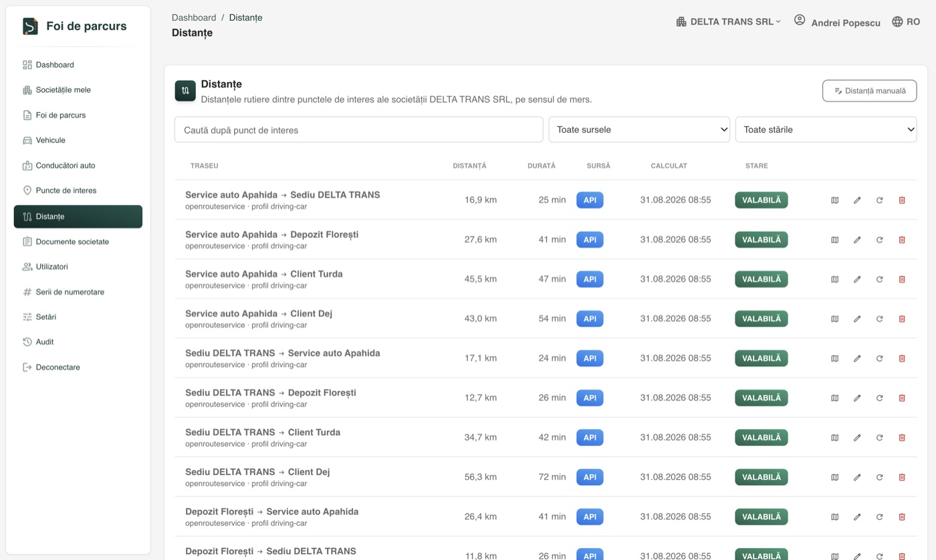Refresh Sediu DELTA TRANS → Client Turda distance
The image size is (936, 560).
(879, 438)
